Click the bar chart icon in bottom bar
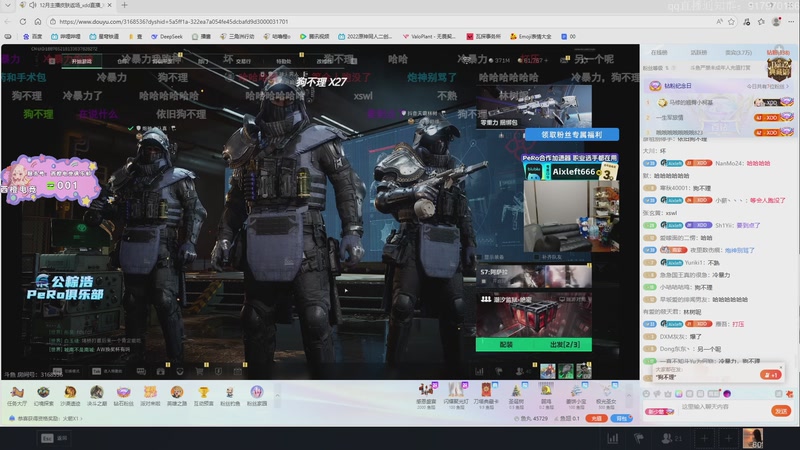800x450 pixels. [x=613, y=438]
